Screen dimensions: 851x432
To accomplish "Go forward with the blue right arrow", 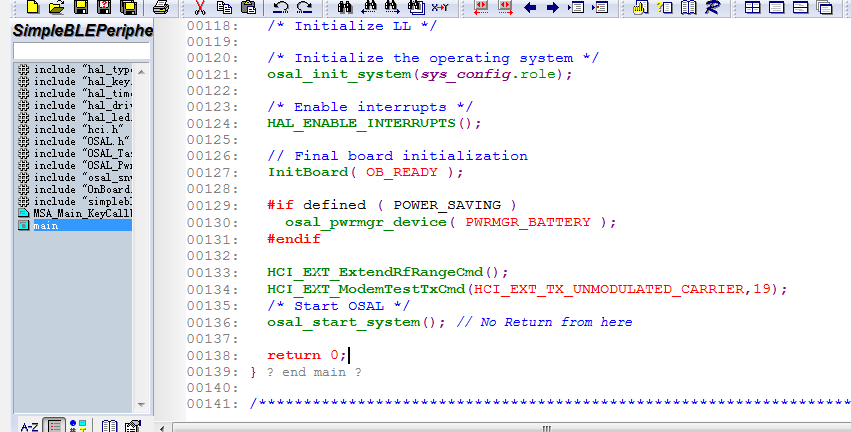I will point(552,7).
